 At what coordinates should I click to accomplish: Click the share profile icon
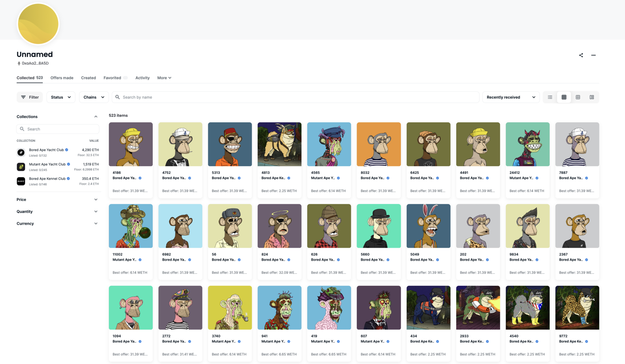[x=581, y=55]
